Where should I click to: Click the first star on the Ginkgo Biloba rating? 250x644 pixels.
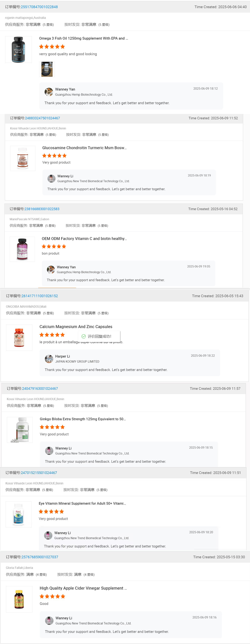pos(42,427)
